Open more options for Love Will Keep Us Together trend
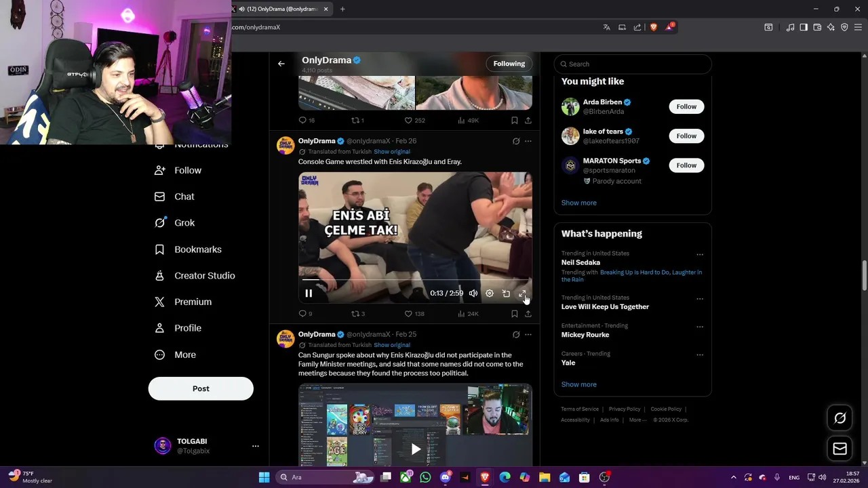 click(700, 299)
